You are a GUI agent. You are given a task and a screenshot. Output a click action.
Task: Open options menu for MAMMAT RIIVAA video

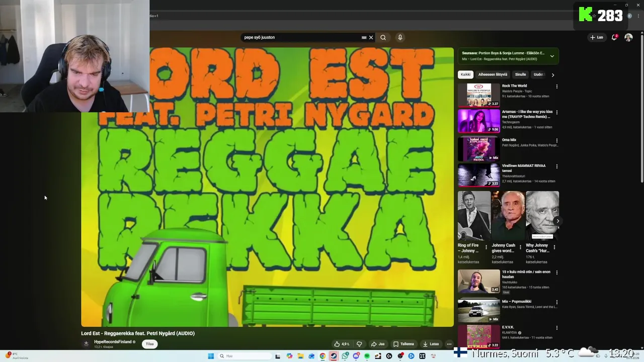556,166
